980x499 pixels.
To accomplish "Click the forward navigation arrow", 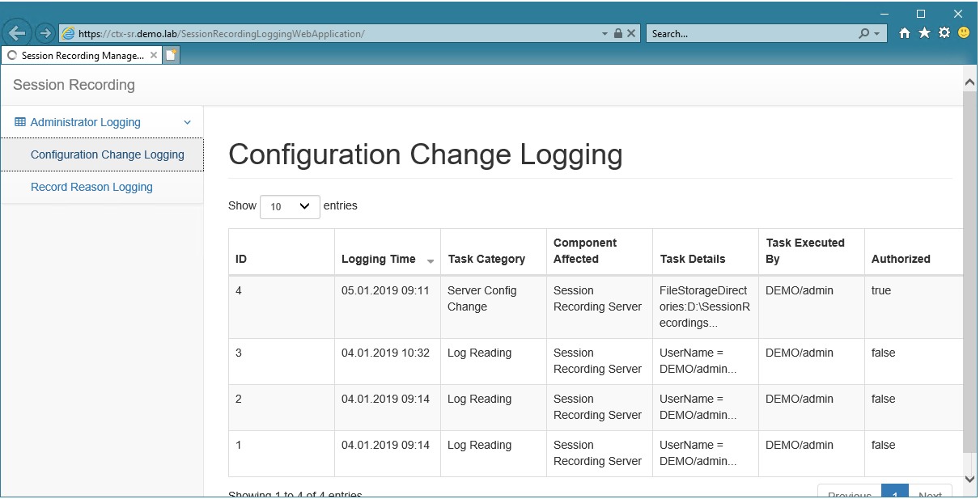I will click(45, 32).
